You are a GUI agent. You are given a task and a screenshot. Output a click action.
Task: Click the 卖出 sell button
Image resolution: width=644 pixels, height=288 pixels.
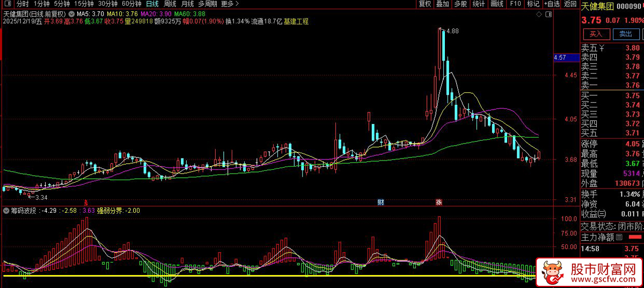[626, 34]
